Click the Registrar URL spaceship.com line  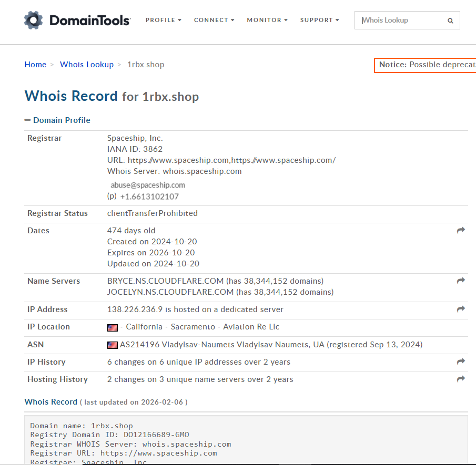[x=221, y=160]
